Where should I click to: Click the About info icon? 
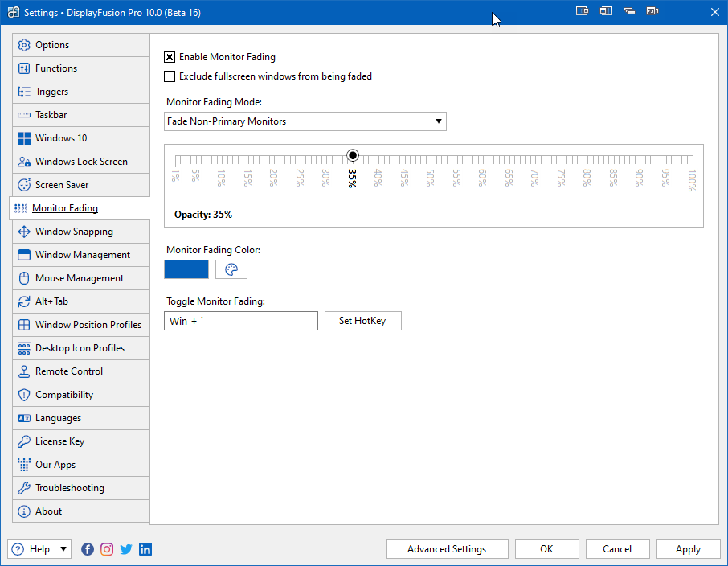(x=24, y=511)
